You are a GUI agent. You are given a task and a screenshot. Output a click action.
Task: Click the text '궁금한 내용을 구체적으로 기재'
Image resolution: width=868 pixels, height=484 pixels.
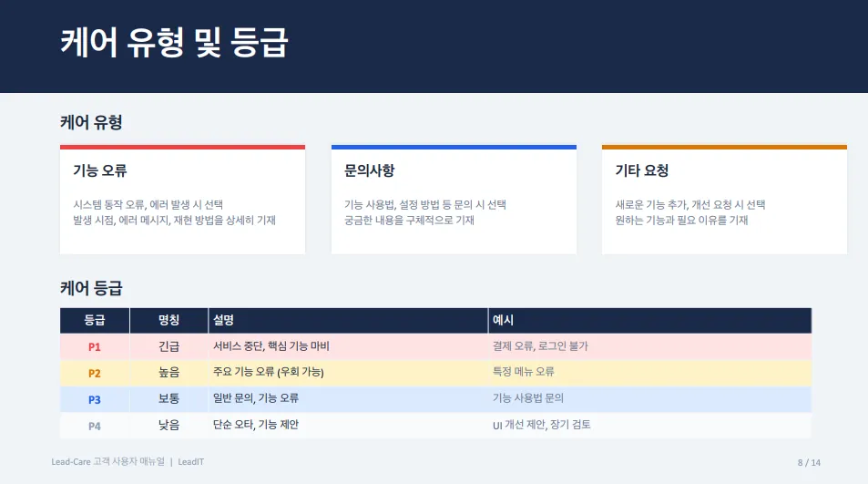[x=409, y=220]
